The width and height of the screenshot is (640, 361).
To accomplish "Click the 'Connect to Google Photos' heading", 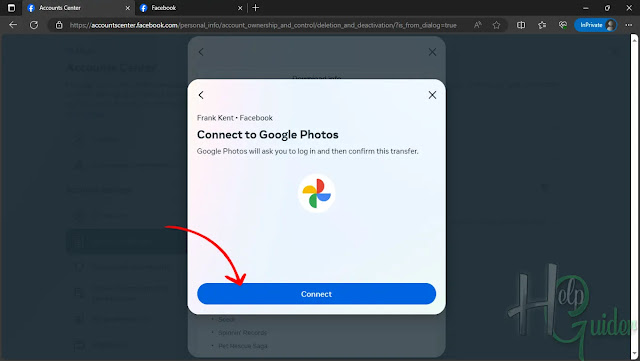I will [268, 134].
